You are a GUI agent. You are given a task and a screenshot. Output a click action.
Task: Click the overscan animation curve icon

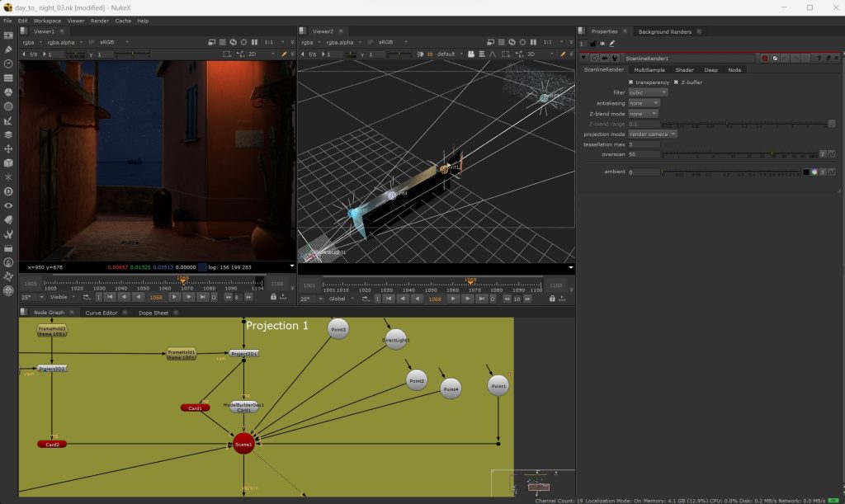click(831, 154)
